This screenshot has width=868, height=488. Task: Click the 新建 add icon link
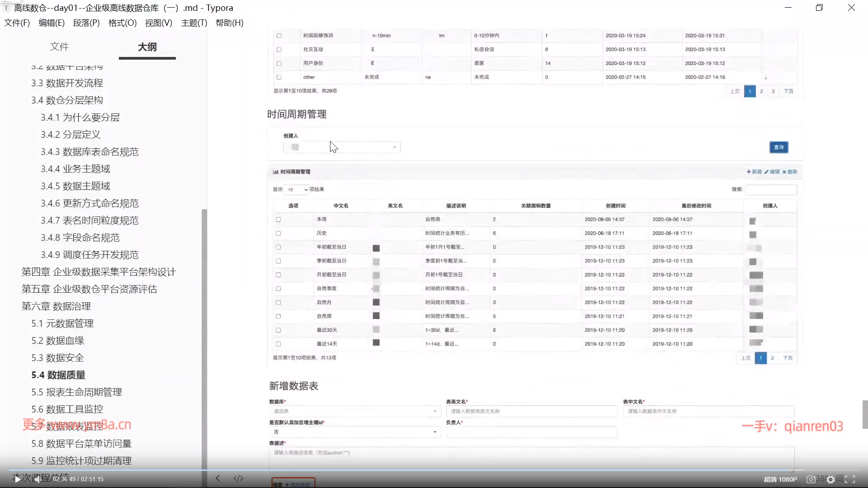point(754,172)
